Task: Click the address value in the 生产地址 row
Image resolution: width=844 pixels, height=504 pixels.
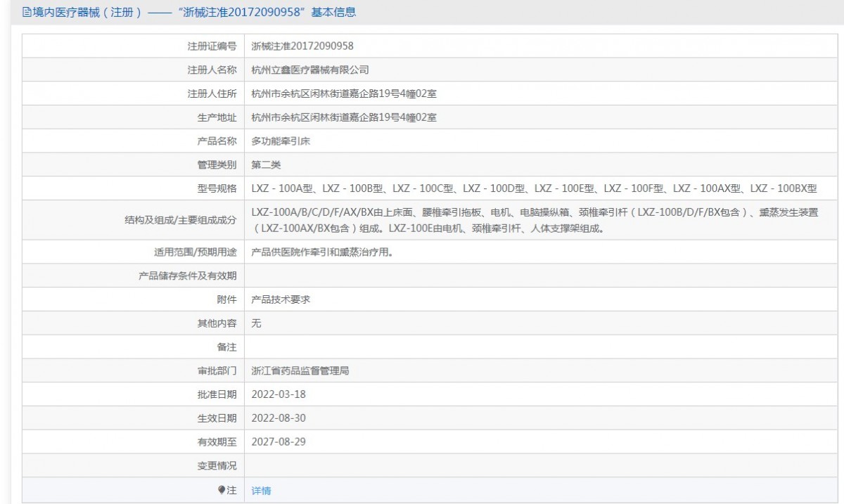Action: coord(344,117)
